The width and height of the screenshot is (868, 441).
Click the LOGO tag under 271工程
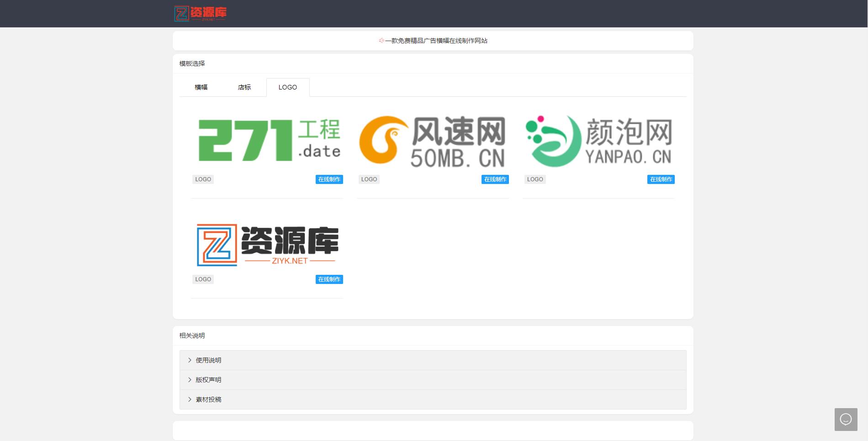pyautogui.click(x=203, y=179)
